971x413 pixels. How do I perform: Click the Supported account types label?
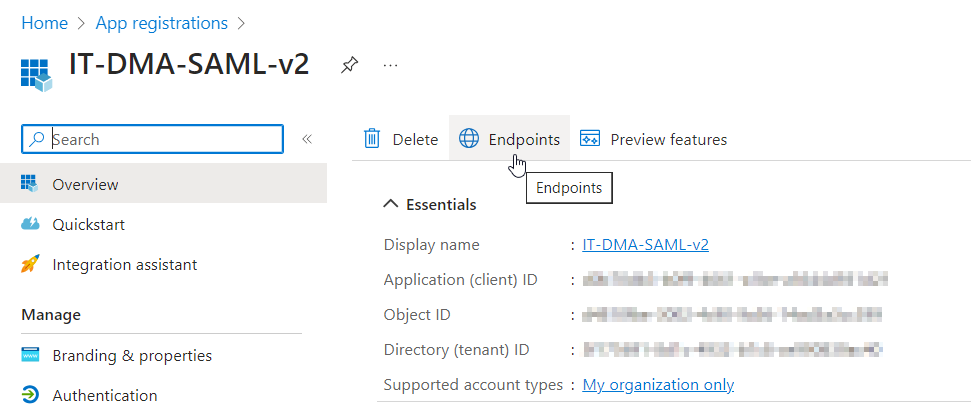pos(473,385)
